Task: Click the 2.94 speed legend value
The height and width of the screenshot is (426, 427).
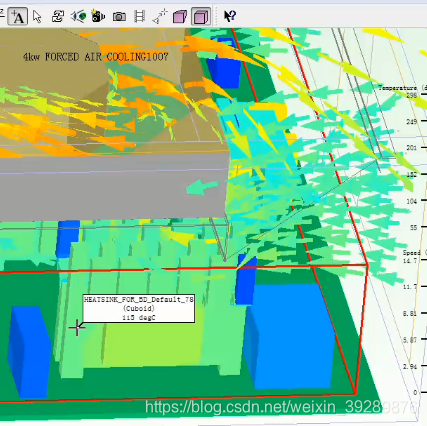Action: pyautogui.click(x=410, y=367)
